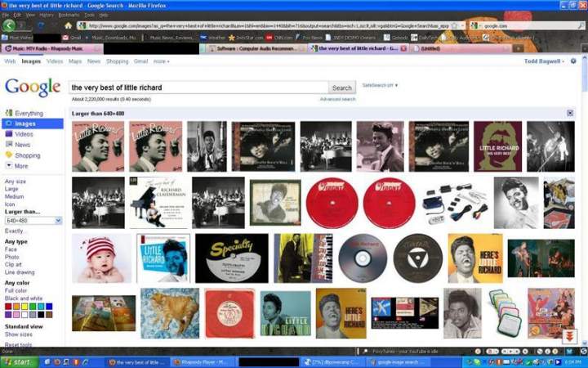Filter by Medium size
Viewport: 588px width, 368px height.
(14, 196)
